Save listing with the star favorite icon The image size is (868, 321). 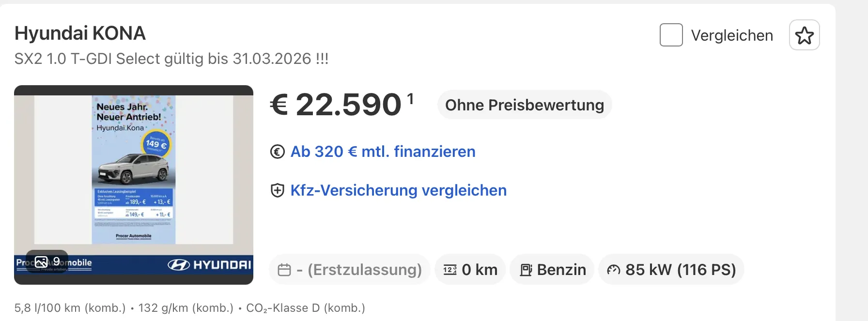click(804, 35)
